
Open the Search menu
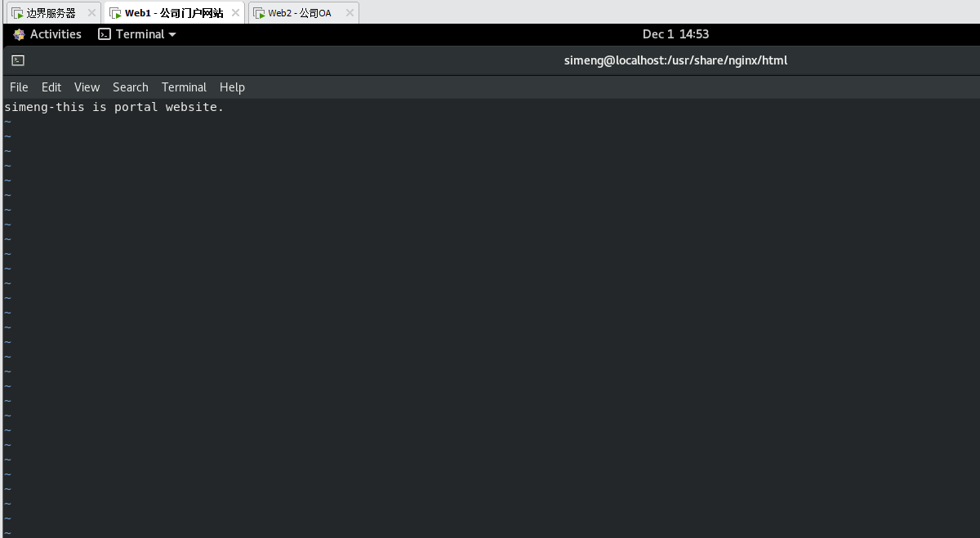pos(131,87)
